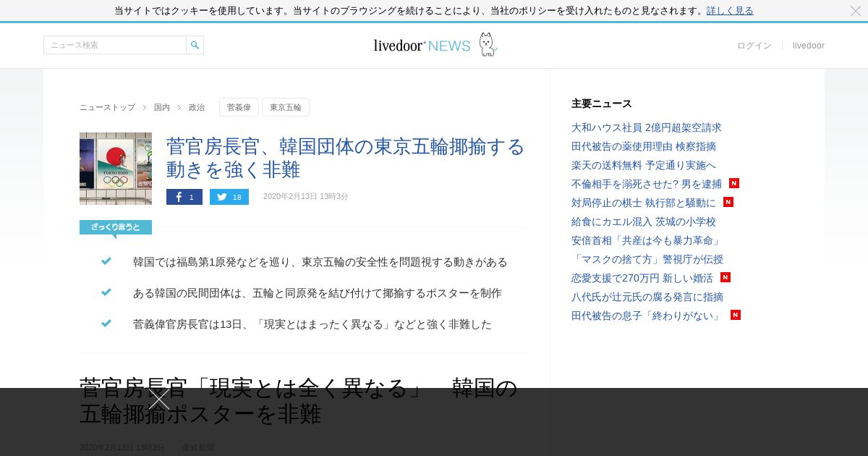
Task: Share the article via Facebook button
Action: click(184, 197)
